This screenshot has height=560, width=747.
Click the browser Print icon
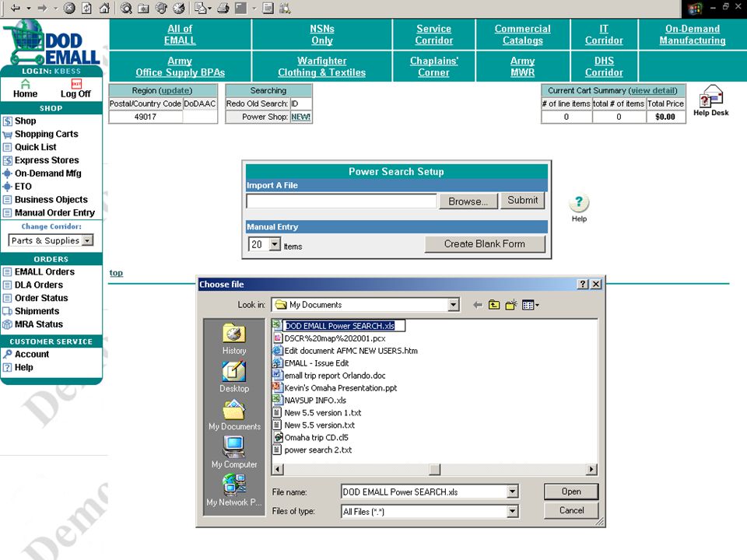[223, 8]
